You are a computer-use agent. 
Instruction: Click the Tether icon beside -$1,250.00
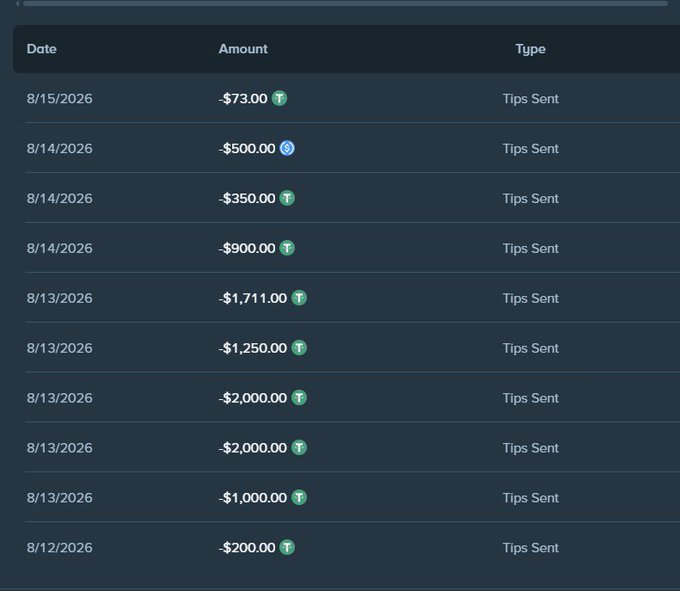pyautogui.click(x=299, y=348)
